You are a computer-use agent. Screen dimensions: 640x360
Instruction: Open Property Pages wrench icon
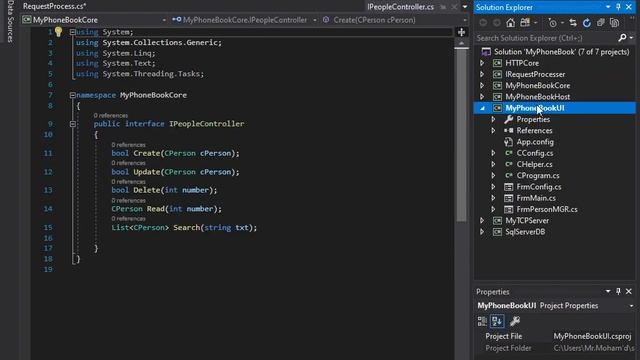515,321
